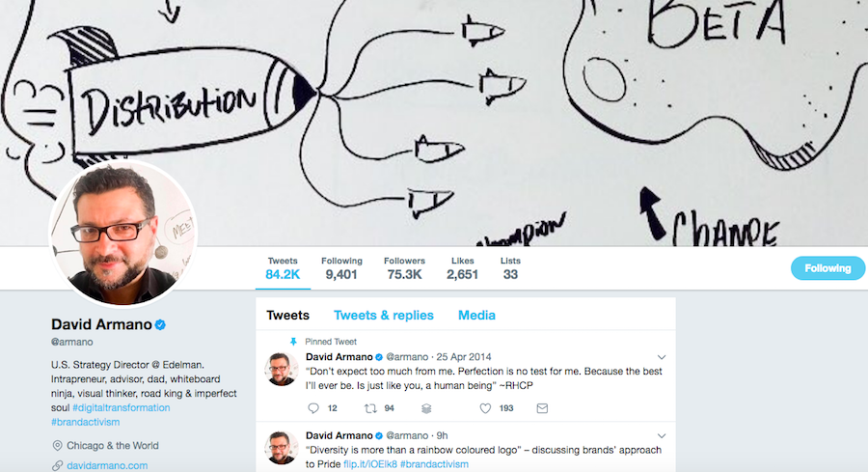Open the chevron menu on 9h tweet

point(662,436)
